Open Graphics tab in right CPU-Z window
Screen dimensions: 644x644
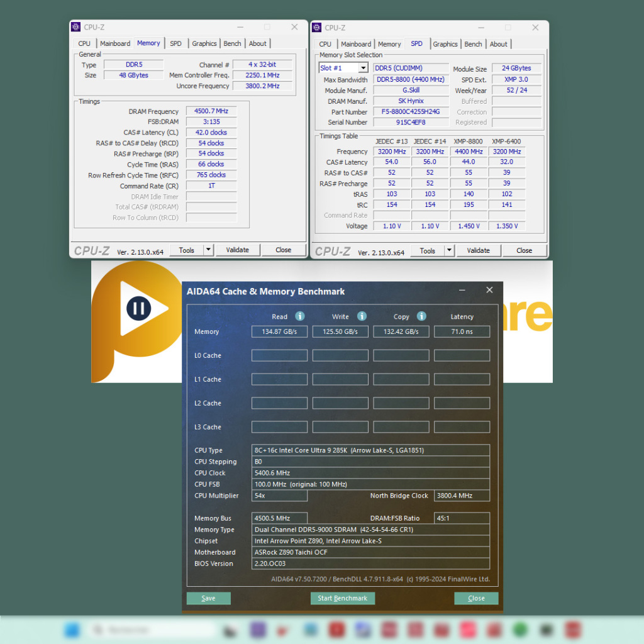point(445,44)
